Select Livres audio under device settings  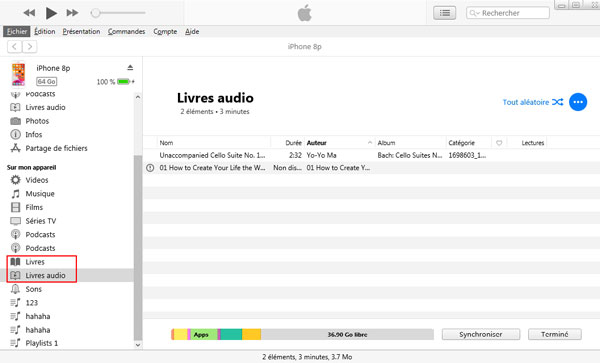(45, 107)
